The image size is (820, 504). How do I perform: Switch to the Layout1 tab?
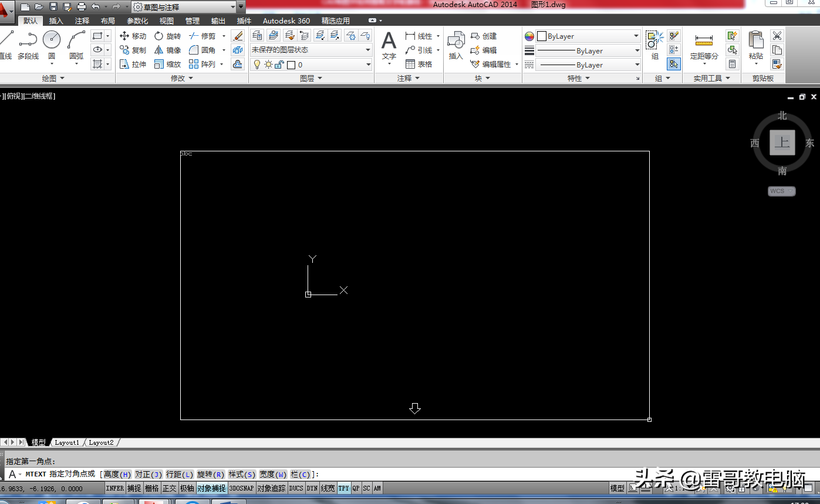coord(67,442)
